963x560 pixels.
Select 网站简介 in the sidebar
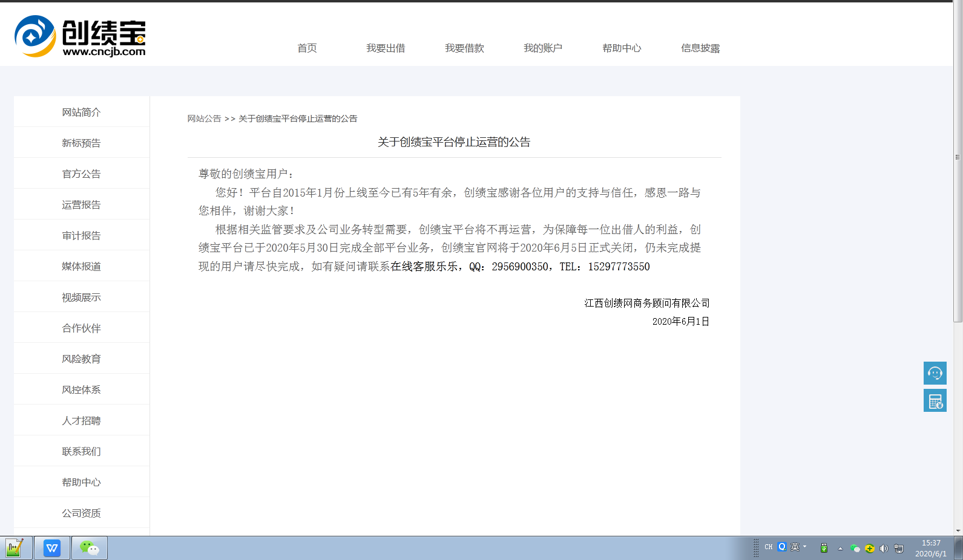click(x=82, y=112)
